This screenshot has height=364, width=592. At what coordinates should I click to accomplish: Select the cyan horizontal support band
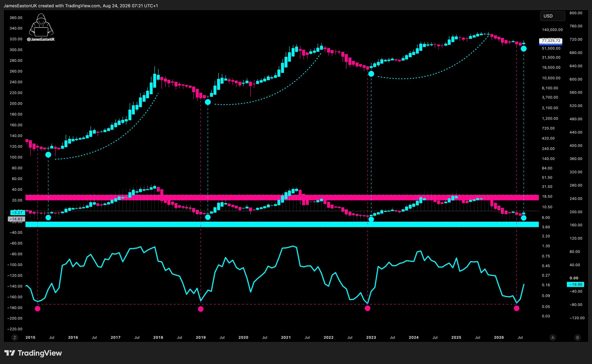[x=282, y=224]
